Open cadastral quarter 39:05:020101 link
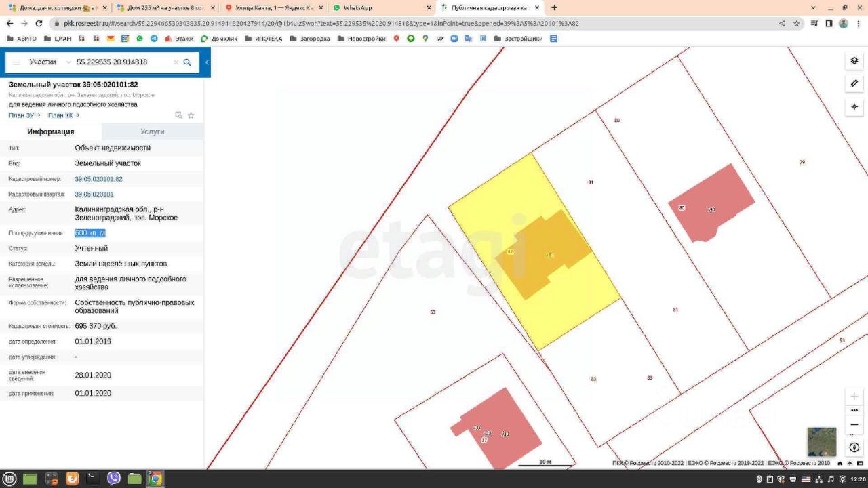This screenshot has height=488, width=868. coord(94,195)
